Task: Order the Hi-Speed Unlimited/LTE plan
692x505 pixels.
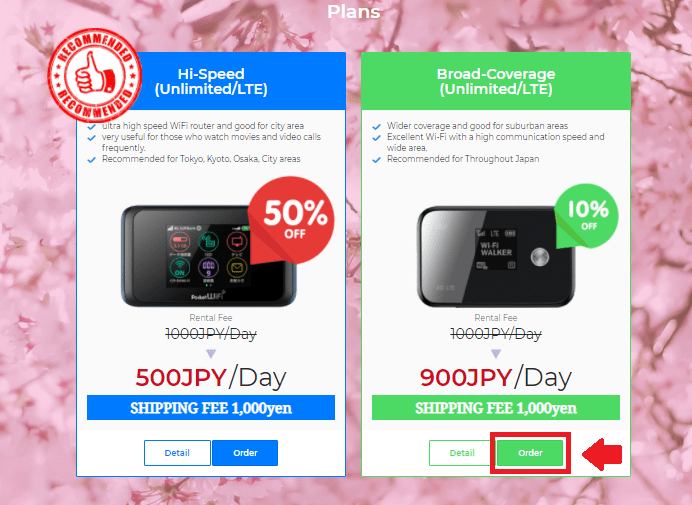Action: [x=245, y=453]
